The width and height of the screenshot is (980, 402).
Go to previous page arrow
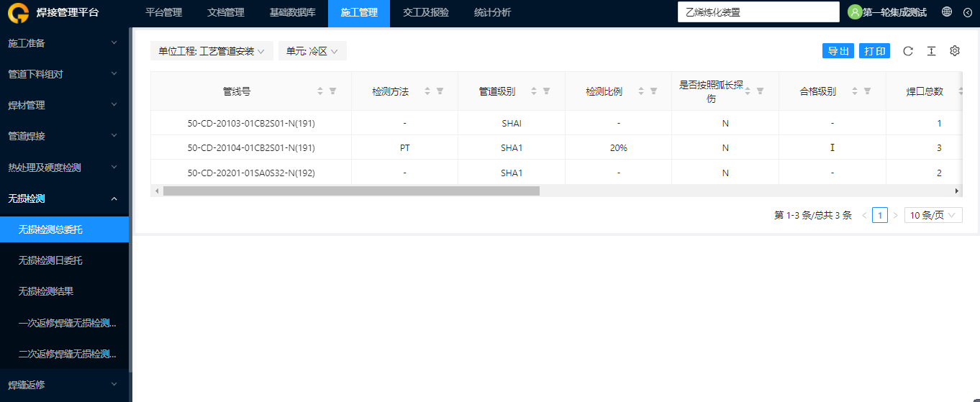point(864,215)
